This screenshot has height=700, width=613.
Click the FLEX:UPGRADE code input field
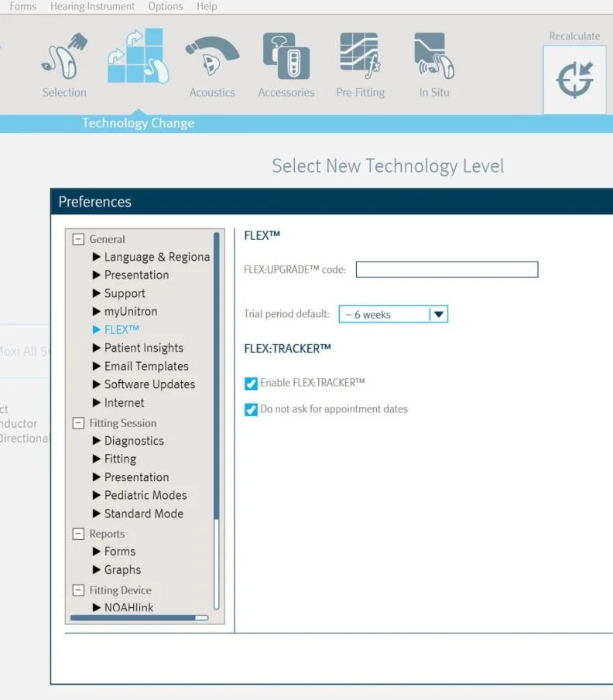(447, 270)
